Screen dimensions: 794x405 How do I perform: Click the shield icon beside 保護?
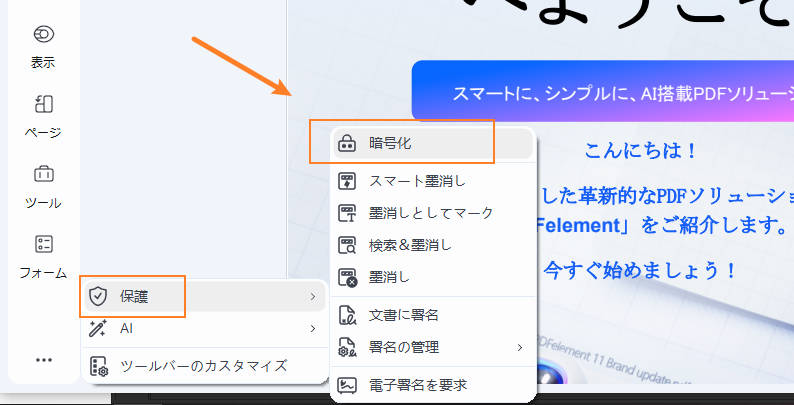(x=97, y=296)
